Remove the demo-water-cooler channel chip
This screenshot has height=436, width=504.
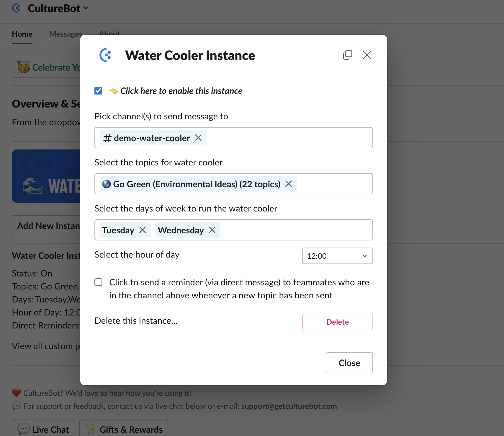coord(198,138)
